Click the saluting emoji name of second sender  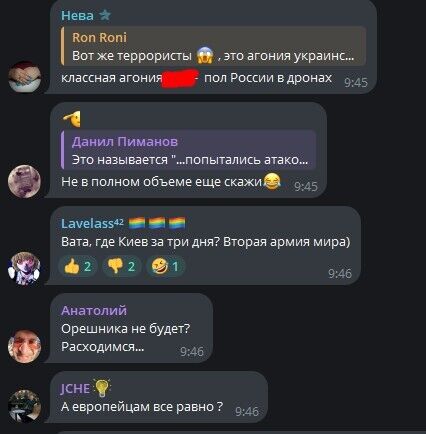tap(72, 119)
